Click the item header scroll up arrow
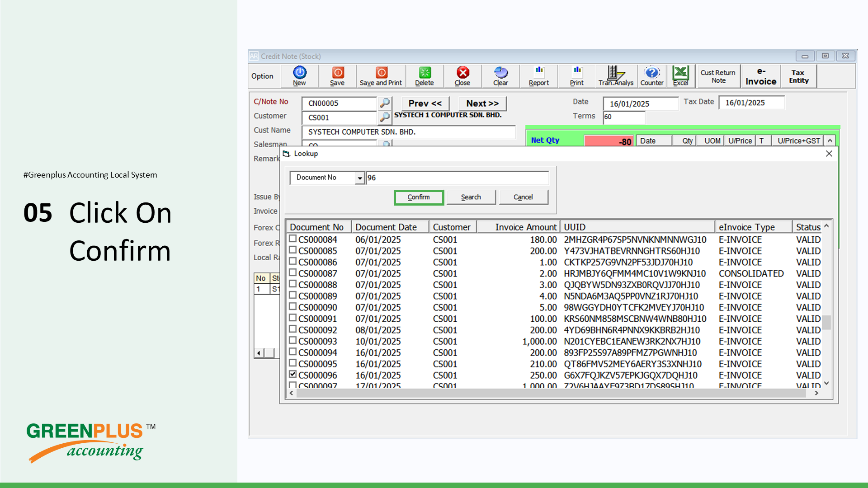This screenshot has height=488, width=868. (x=830, y=141)
